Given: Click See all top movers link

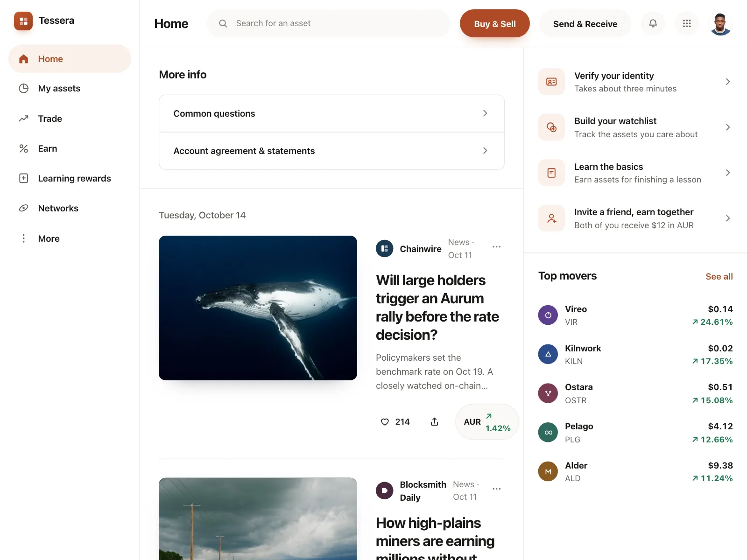Looking at the screenshot, I should (719, 277).
